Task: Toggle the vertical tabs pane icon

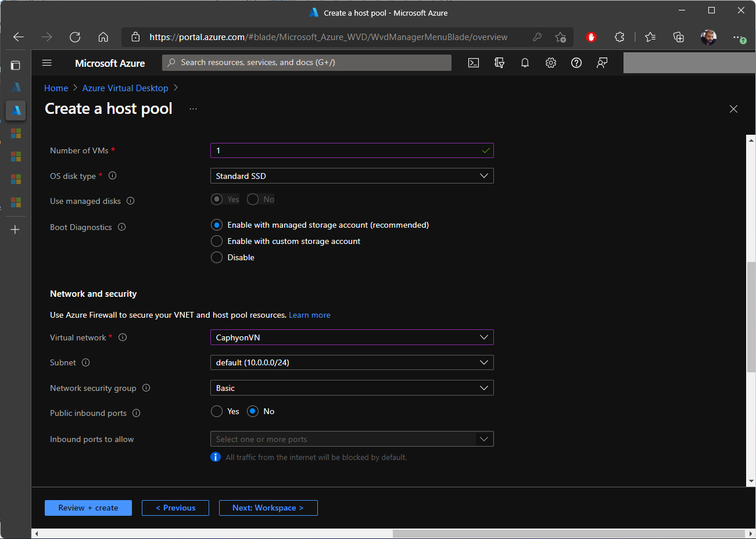Action: coord(16,65)
